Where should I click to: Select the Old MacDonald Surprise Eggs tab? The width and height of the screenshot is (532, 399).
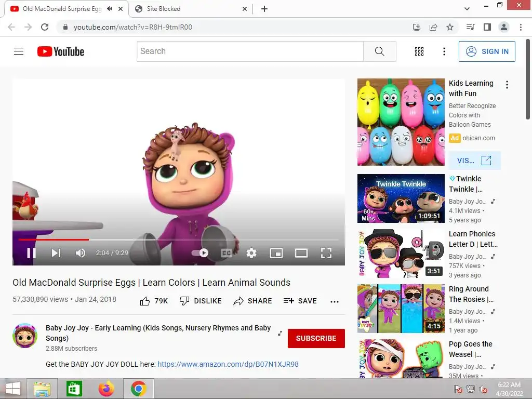[62, 9]
